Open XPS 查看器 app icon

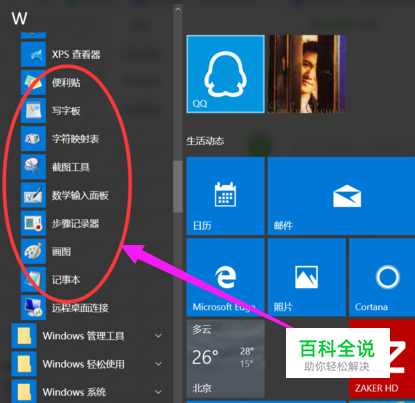33,54
